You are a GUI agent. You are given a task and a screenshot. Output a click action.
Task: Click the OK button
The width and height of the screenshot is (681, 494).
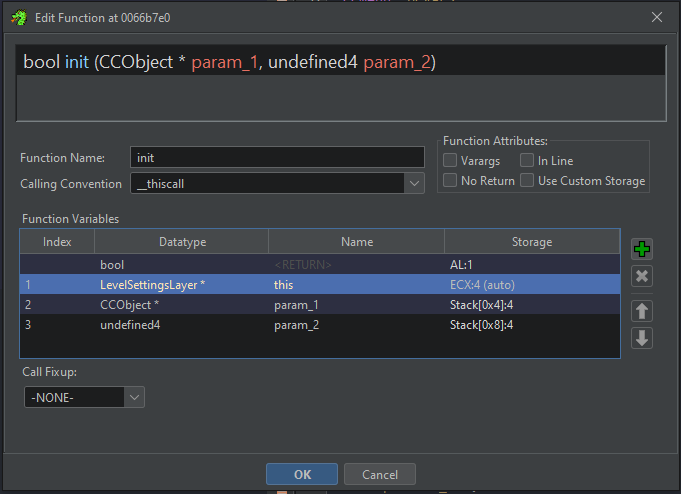coord(302,474)
